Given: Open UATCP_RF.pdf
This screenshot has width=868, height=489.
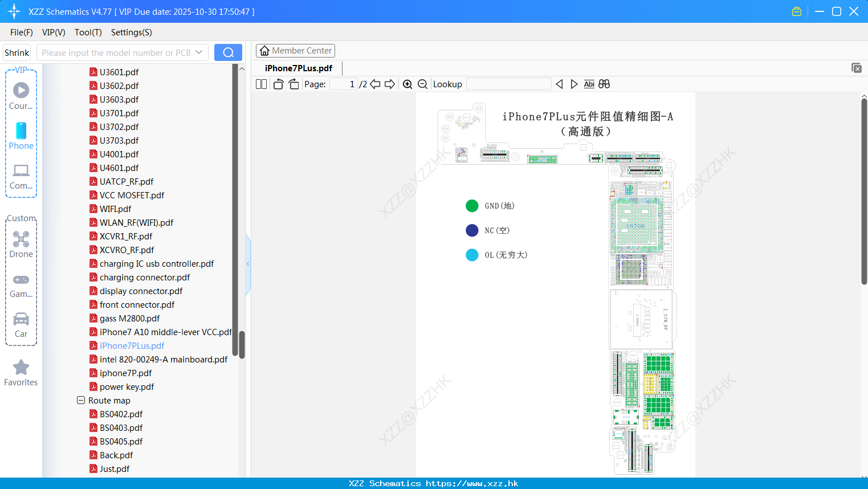Looking at the screenshot, I should click(121, 181).
